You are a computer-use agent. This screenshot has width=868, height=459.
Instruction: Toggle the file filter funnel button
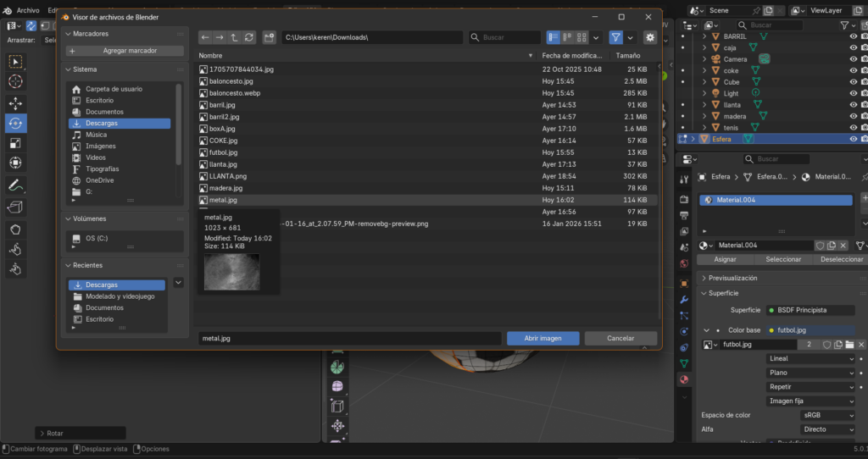click(615, 37)
